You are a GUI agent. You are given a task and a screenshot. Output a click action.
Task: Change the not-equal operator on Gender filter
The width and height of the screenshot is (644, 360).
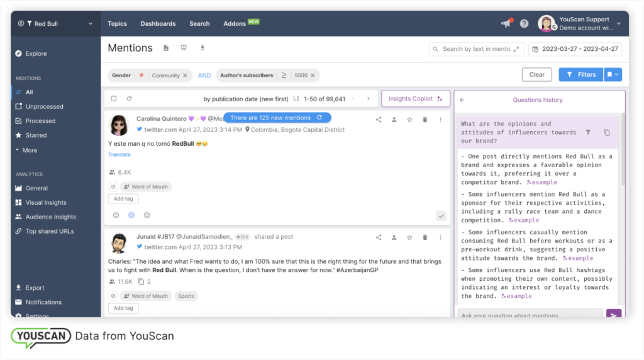[142, 75]
